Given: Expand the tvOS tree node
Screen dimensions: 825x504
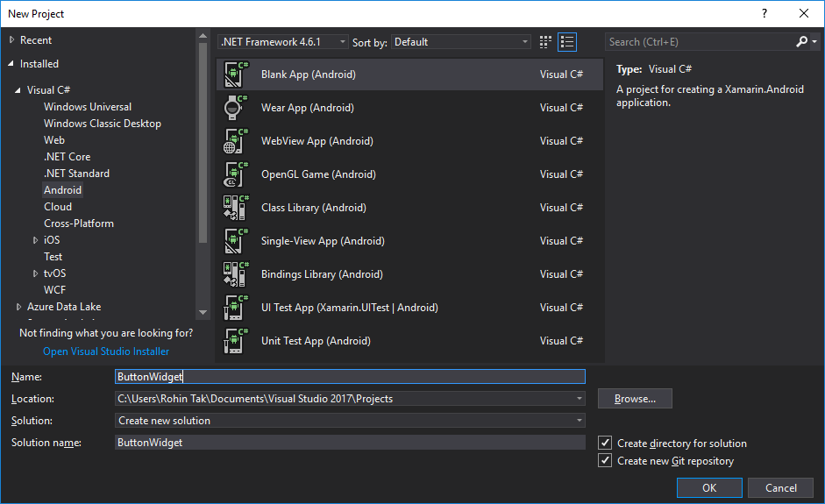Looking at the screenshot, I should coord(35,273).
